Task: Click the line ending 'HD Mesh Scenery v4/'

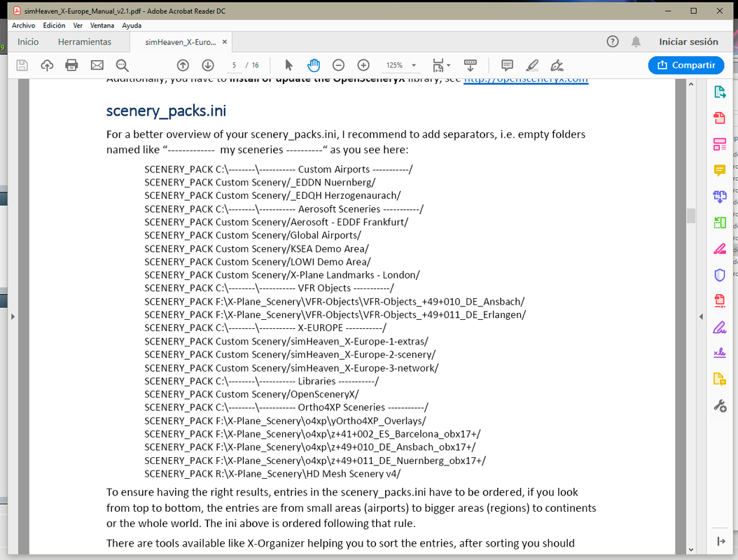Action: [x=272, y=474]
